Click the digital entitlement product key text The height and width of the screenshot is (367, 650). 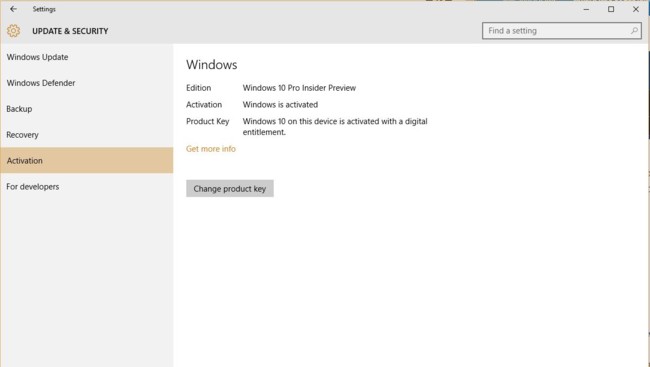(335, 126)
